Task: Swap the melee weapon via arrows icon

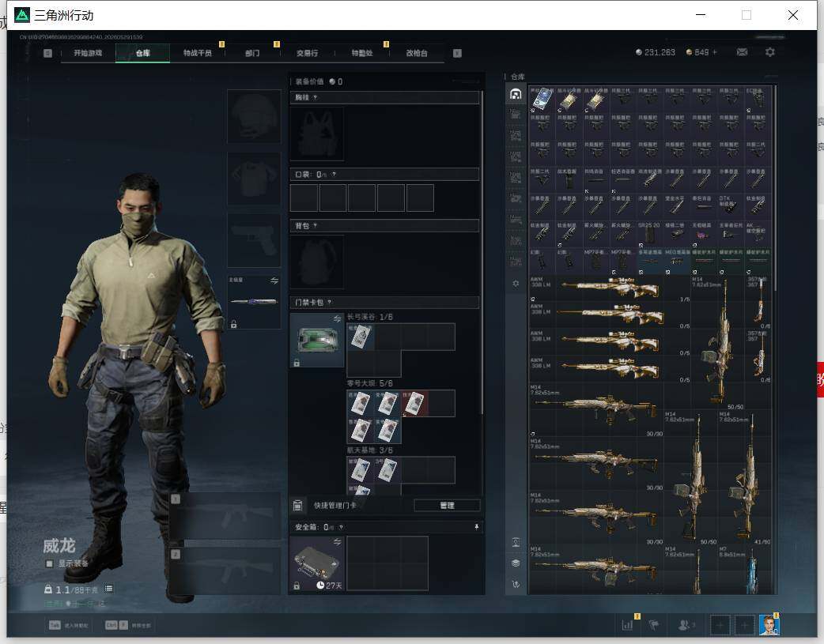Action: click(274, 281)
